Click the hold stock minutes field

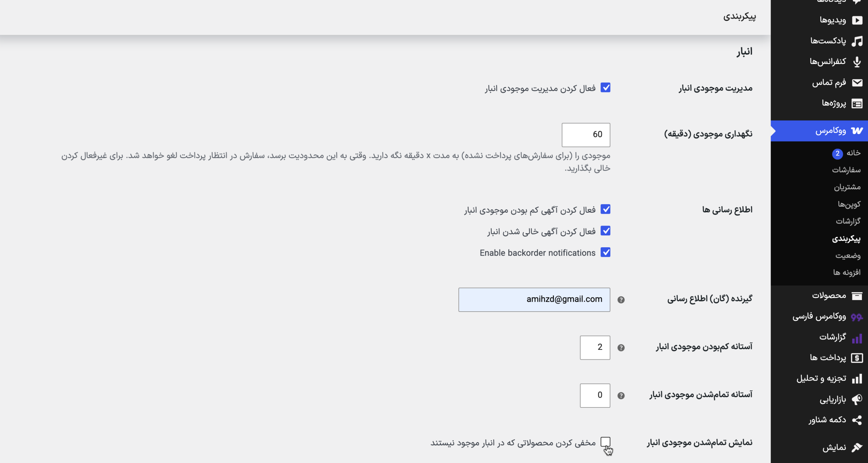[x=586, y=135]
